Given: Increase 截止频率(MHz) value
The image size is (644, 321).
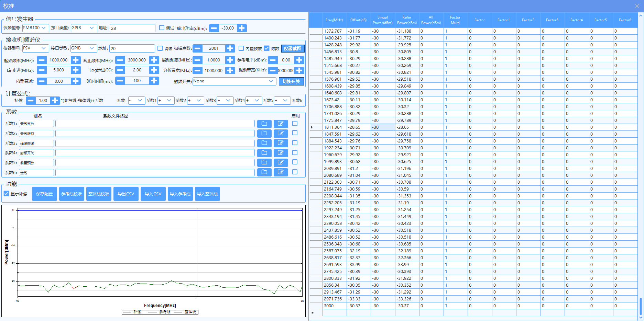Looking at the screenshot, I should point(154,60).
